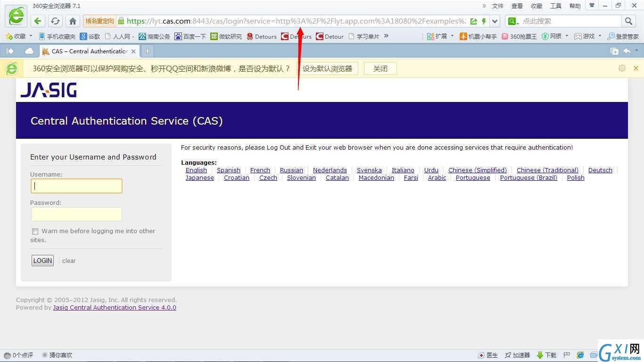Open the 文件 menu
This screenshot has height=362, width=644.
pyautogui.click(x=498, y=6)
